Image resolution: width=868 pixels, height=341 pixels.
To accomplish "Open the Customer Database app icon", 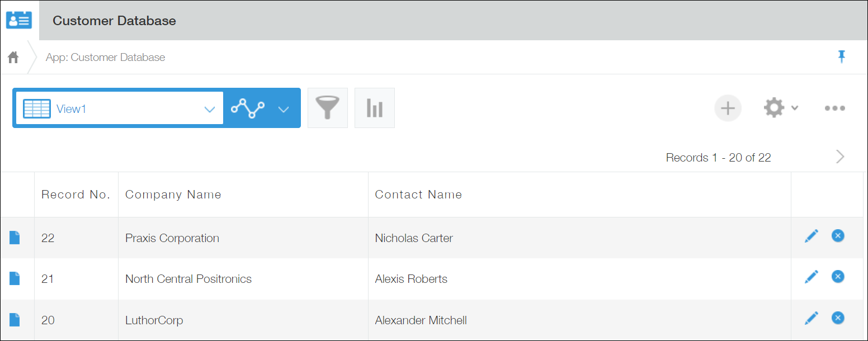I will pos(18,20).
